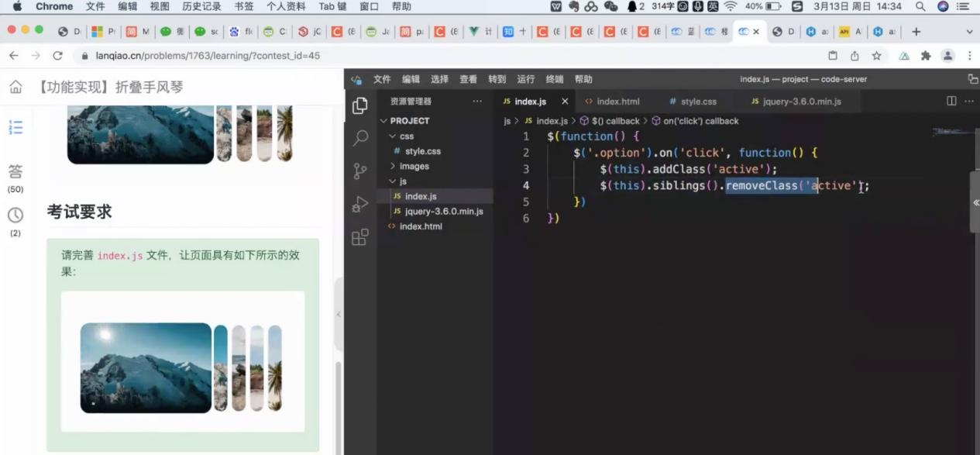Image resolution: width=980 pixels, height=455 pixels.
Task: Click the clock history icon in sidebar
Action: [x=15, y=215]
